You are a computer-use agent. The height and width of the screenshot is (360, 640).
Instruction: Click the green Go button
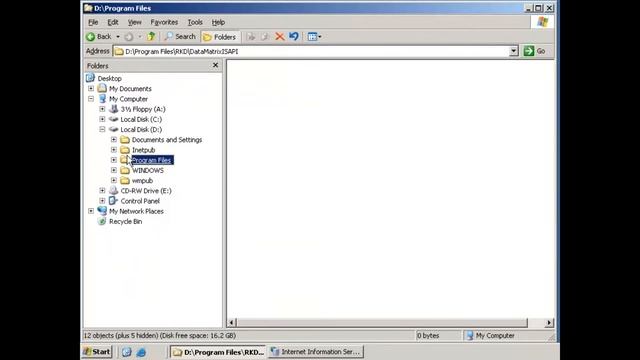click(535, 51)
